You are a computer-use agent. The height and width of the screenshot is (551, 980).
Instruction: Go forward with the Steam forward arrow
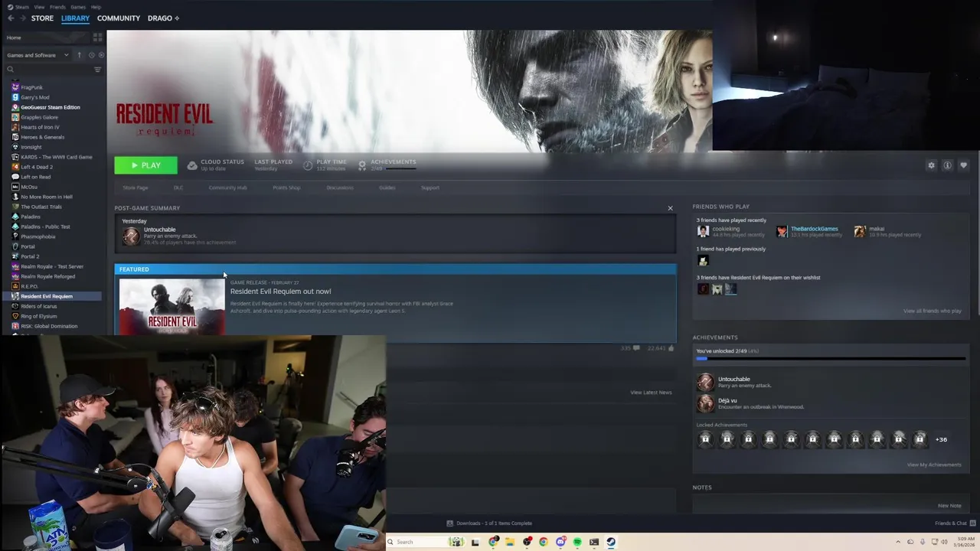22,18
